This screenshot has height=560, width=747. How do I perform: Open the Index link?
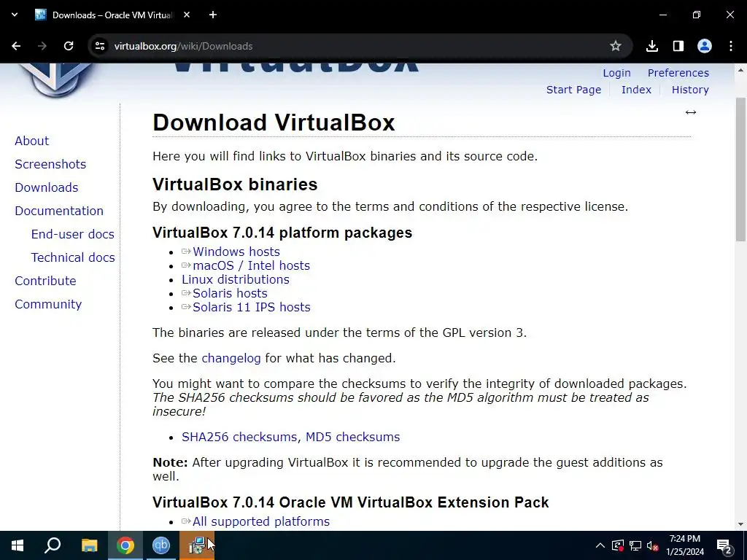(x=636, y=90)
